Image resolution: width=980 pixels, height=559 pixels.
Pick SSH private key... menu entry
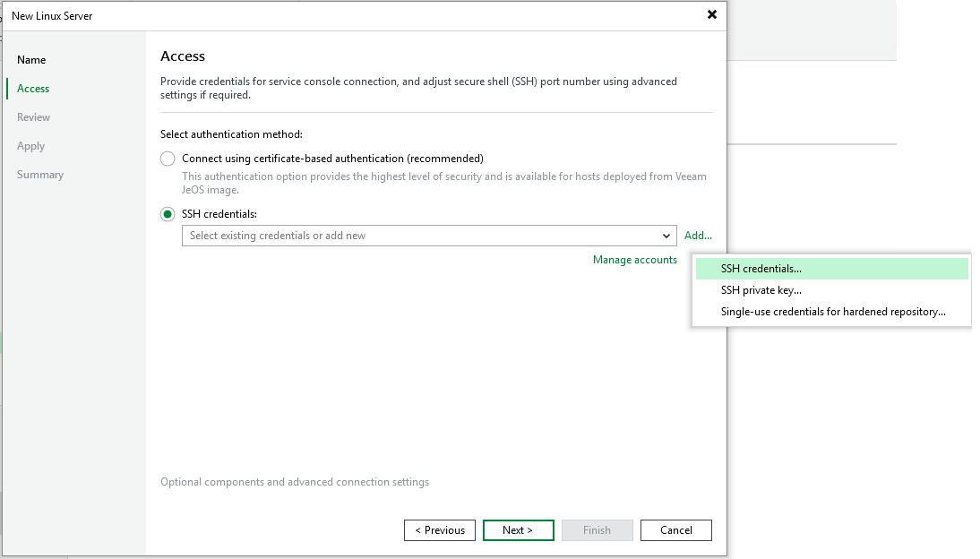(761, 290)
